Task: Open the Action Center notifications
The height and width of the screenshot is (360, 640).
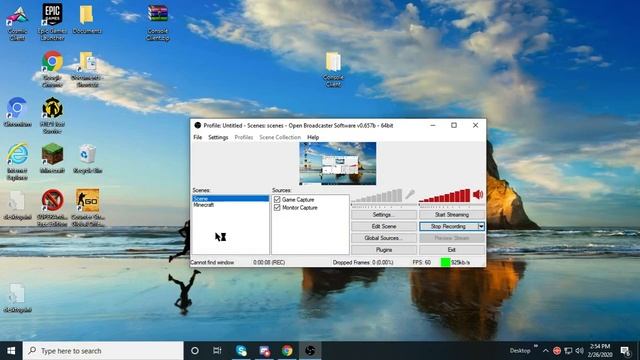Action: [625, 351]
